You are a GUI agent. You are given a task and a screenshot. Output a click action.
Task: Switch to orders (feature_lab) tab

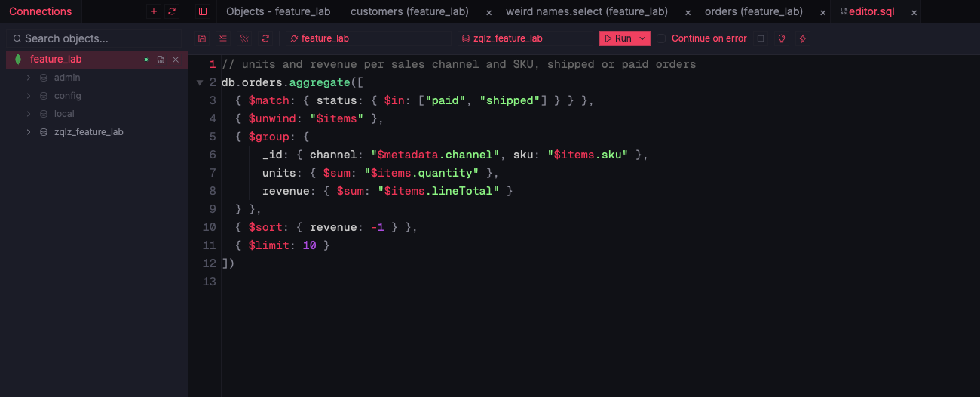point(754,11)
